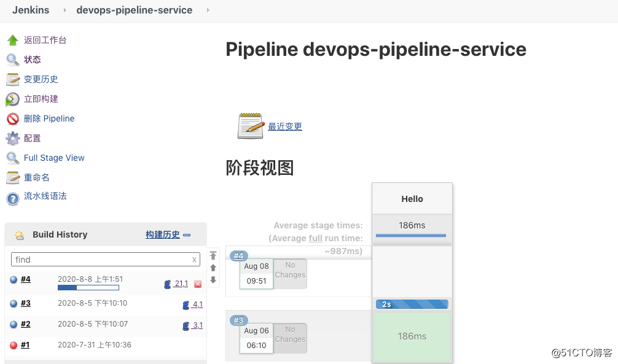Click the weather icon in Build History
Viewport: 618px width, 364px height.
click(19, 235)
